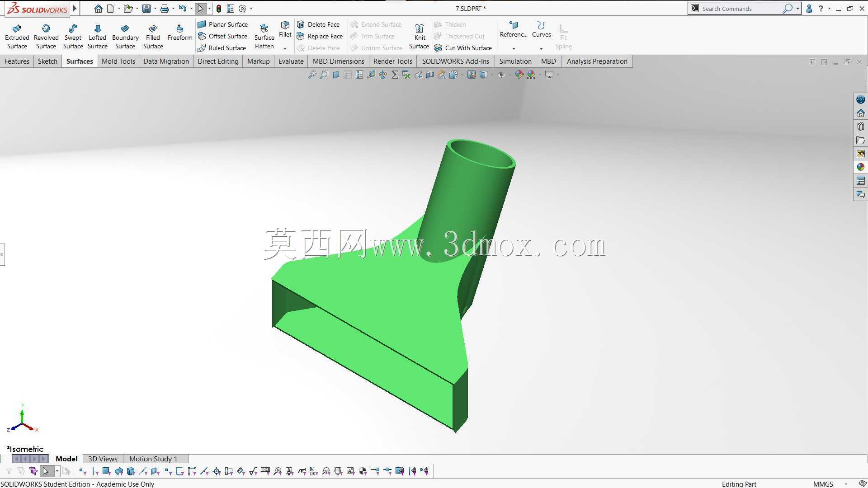The height and width of the screenshot is (488, 868).
Task: Open the Design Library task pane icon
Action: (x=860, y=127)
